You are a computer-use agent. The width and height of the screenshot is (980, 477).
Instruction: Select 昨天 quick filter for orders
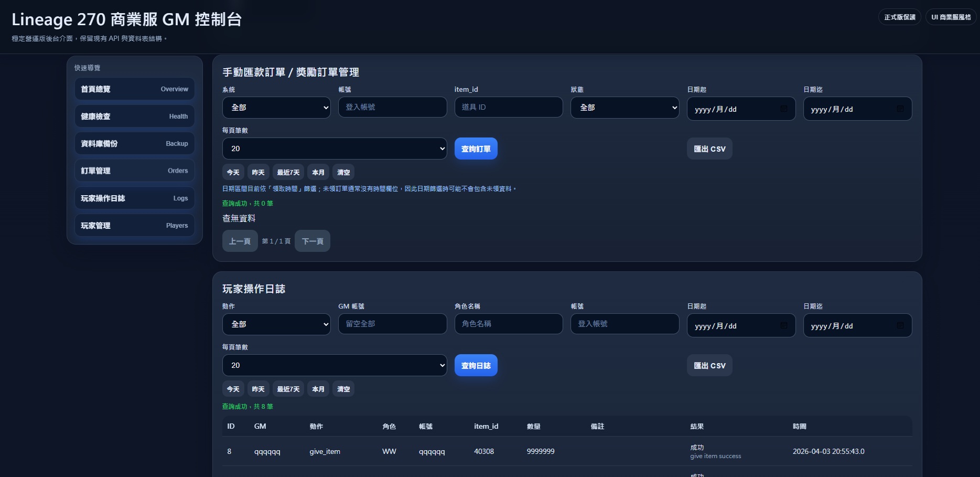(259, 172)
